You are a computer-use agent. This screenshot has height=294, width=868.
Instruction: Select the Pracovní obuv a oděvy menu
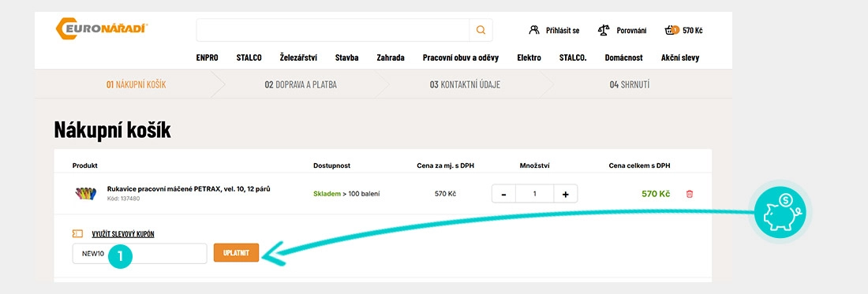click(x=461, y=58)
